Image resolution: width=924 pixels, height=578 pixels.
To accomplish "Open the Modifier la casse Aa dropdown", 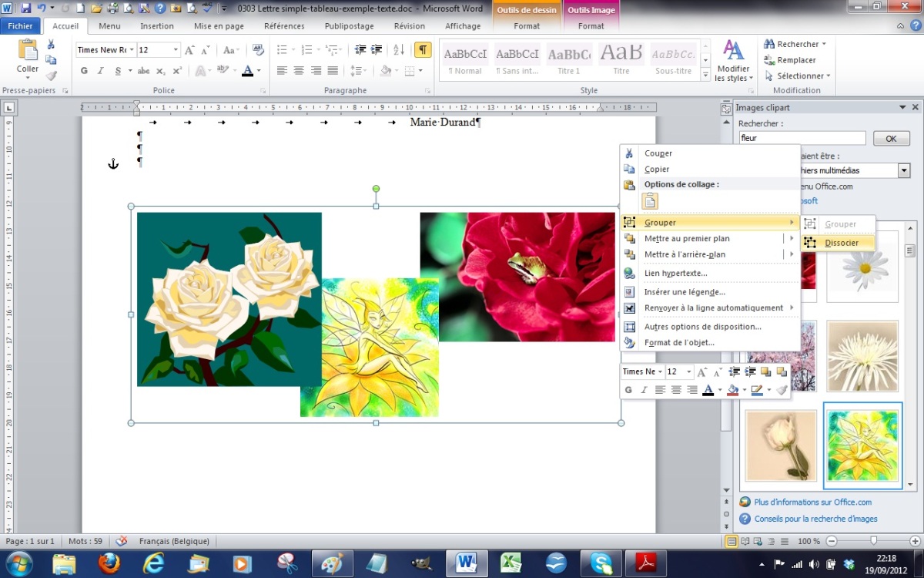I will (230, 50).
